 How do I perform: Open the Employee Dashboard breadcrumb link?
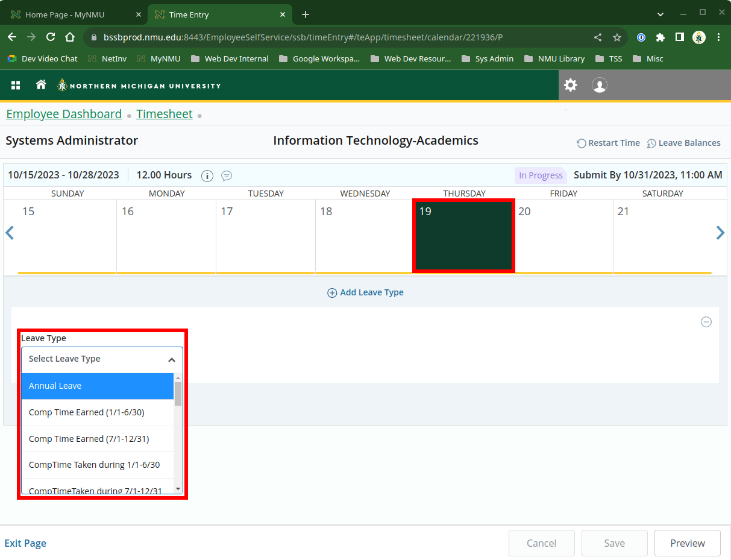pos(64,114)
